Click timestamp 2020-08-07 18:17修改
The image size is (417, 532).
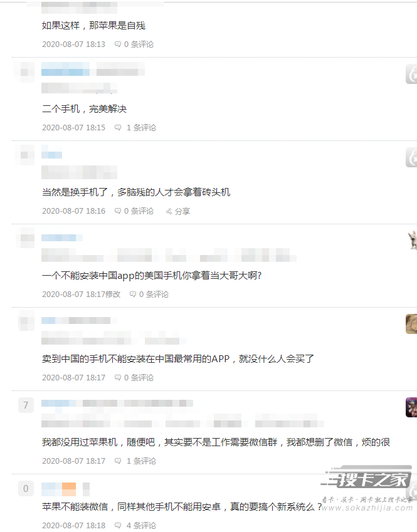coord(81,295)
